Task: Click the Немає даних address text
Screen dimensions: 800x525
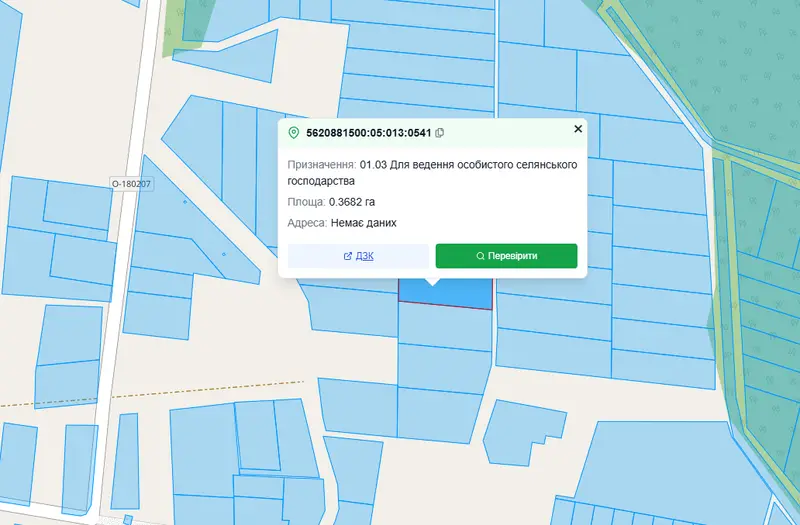Action: (364, 223)
